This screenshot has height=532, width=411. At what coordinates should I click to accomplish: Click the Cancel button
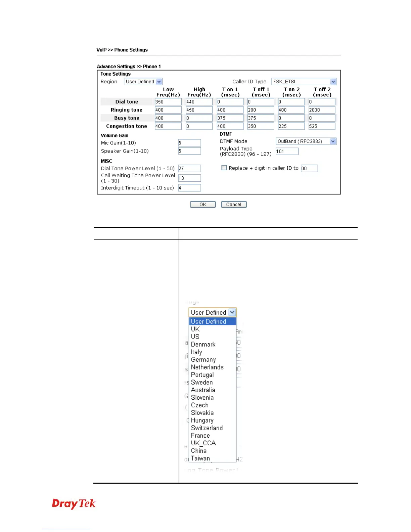point(234,205)
